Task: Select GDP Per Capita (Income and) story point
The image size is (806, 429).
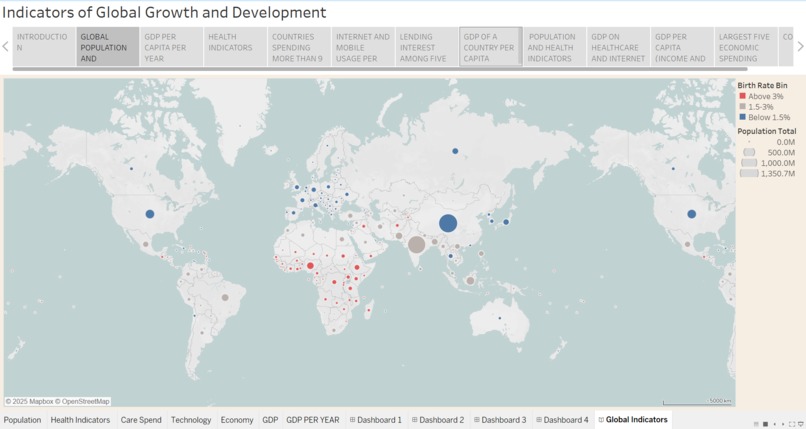Action: coord(682,47)
